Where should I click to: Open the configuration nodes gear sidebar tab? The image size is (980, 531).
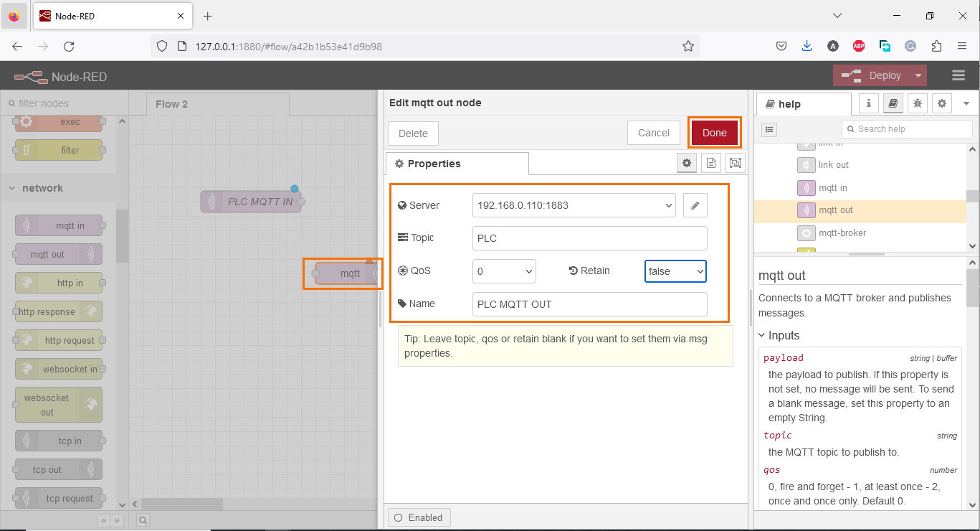[941, 103]
